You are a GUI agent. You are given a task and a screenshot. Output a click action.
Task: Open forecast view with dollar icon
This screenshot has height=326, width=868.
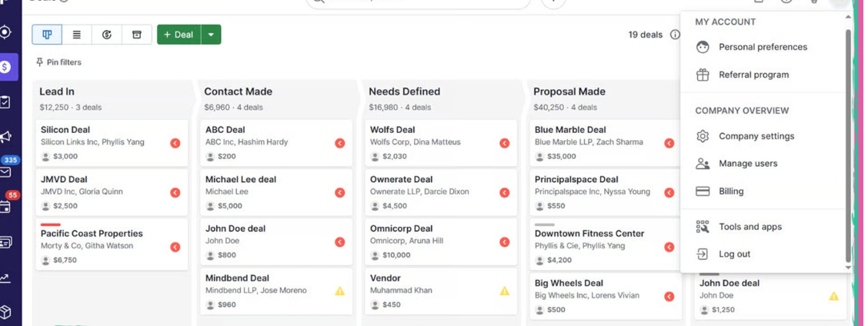click(x=107, y=35)
